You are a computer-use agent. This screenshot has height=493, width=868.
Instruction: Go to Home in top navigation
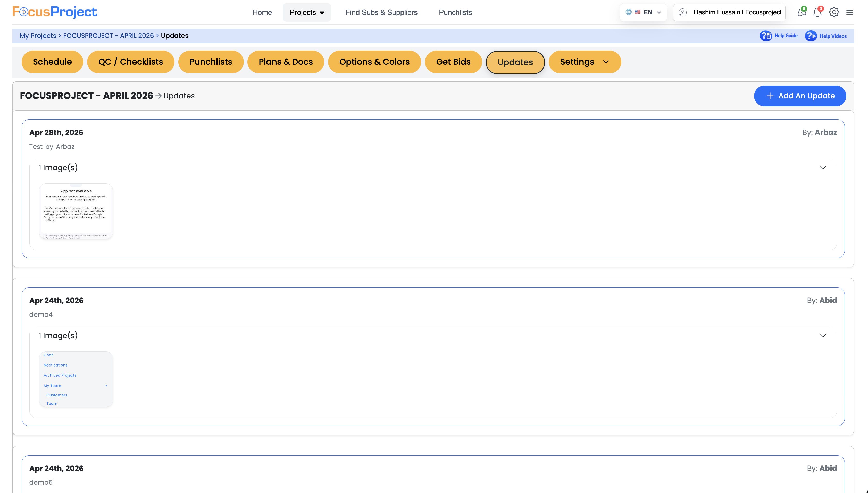262,13
